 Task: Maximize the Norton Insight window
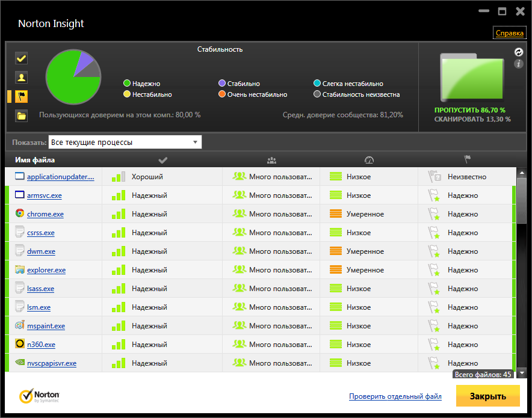click(502, 11)
